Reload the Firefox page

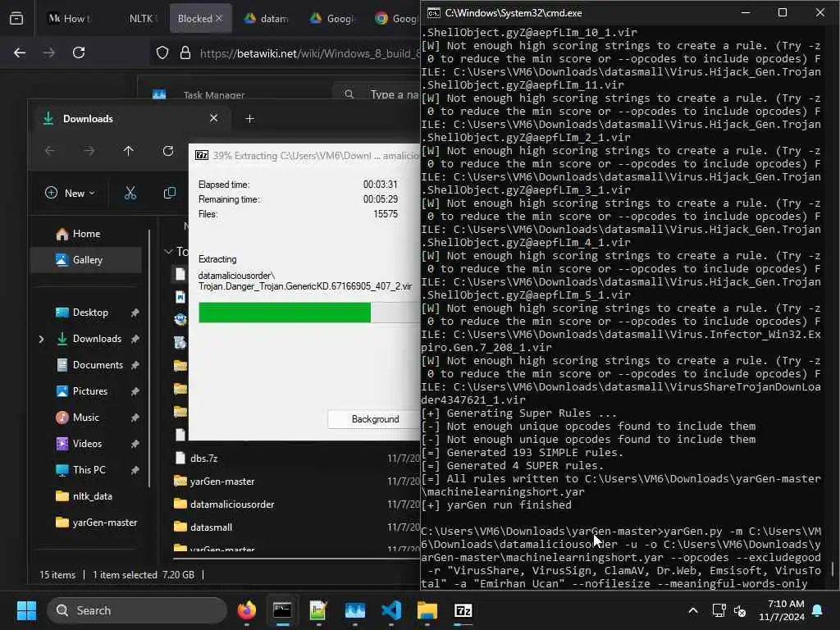[79, 52]
